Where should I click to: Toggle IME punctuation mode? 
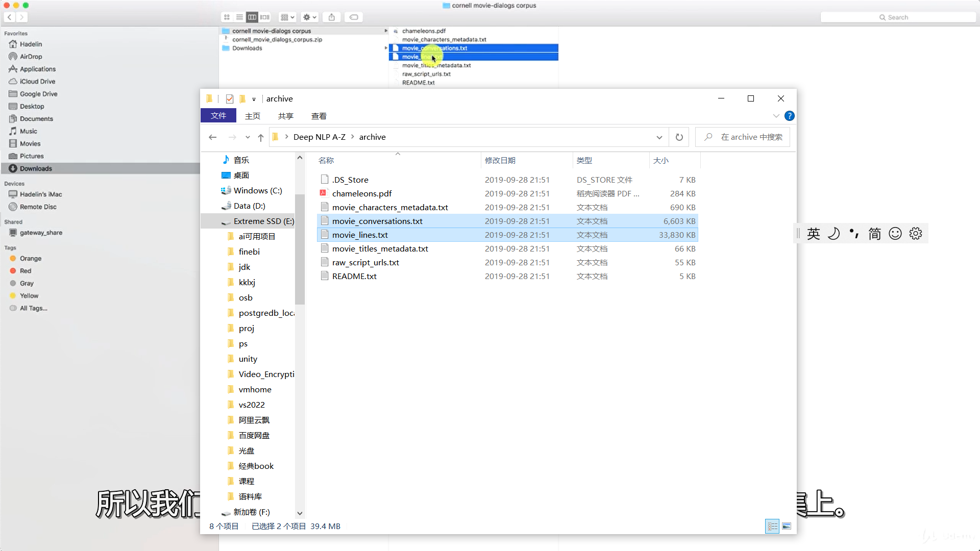(x=854, y=234)
